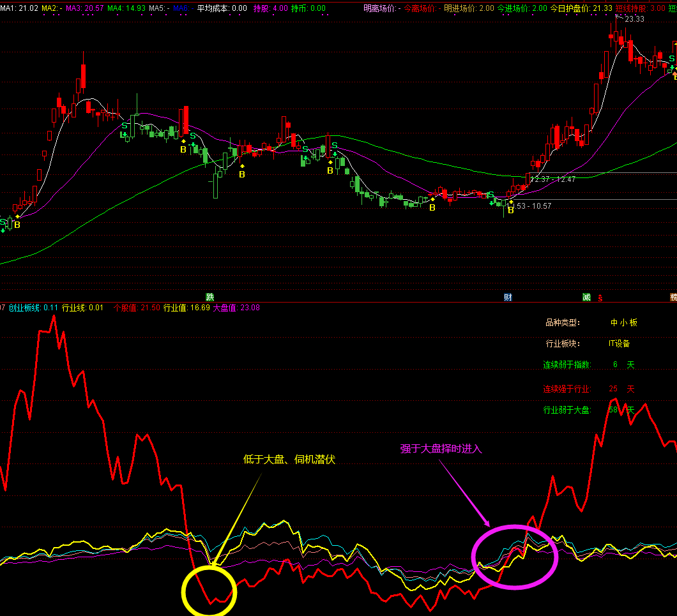677x616 pixels.
Task: Click the 今日护盘价: 21.33 value
Action: tap(581, 8)
